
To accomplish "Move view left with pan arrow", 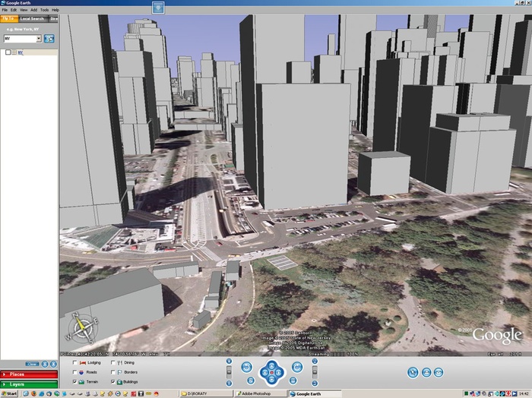I will click(264, 373).
